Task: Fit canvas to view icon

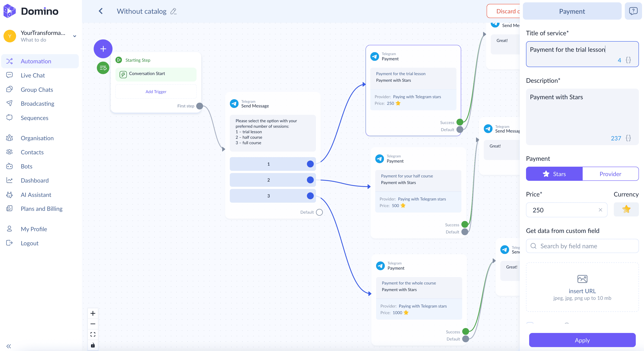Action: [x=93, y=335]
